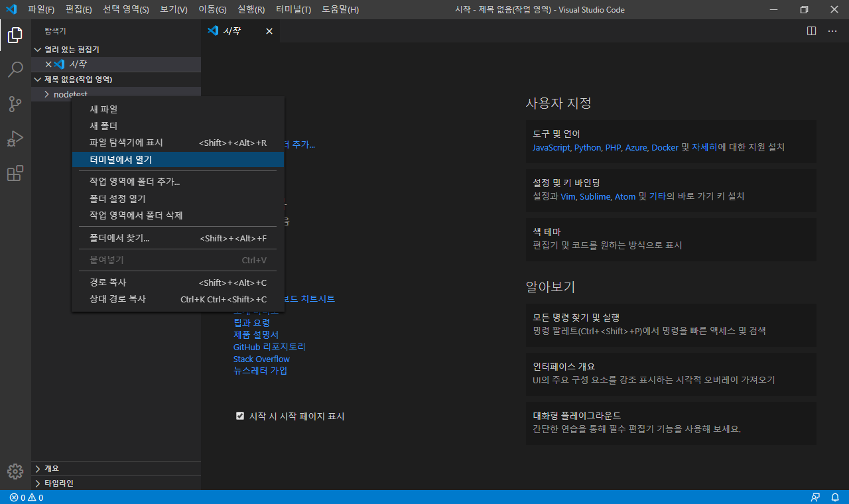Open the Source Control view
Screen dimensions: 849x504
click(15, 104)
